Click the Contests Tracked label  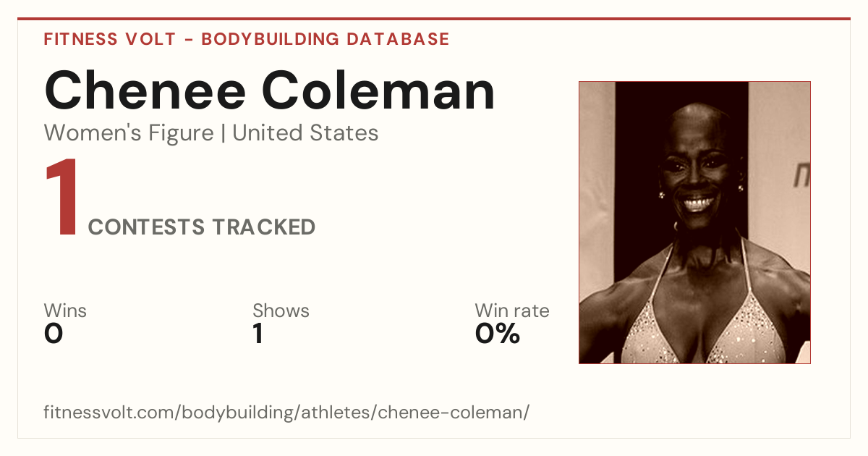202,227
